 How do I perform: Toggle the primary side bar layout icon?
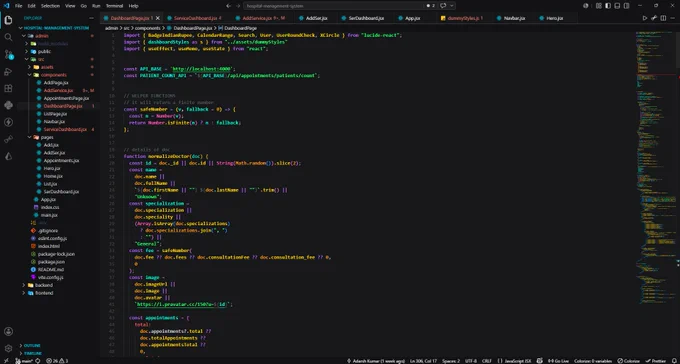coord(608,6)
